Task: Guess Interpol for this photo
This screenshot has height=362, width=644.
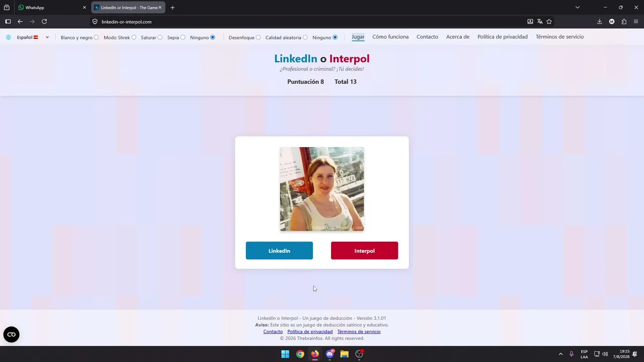Action: coord(364,251)
